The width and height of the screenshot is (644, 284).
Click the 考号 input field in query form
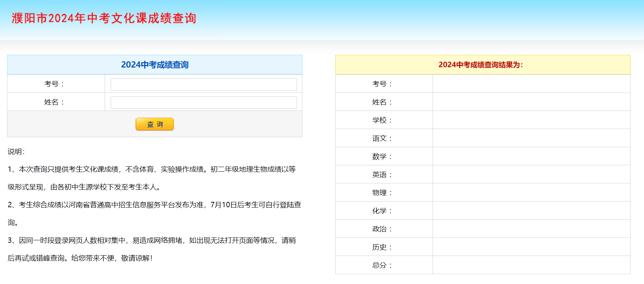pos(203,84)
